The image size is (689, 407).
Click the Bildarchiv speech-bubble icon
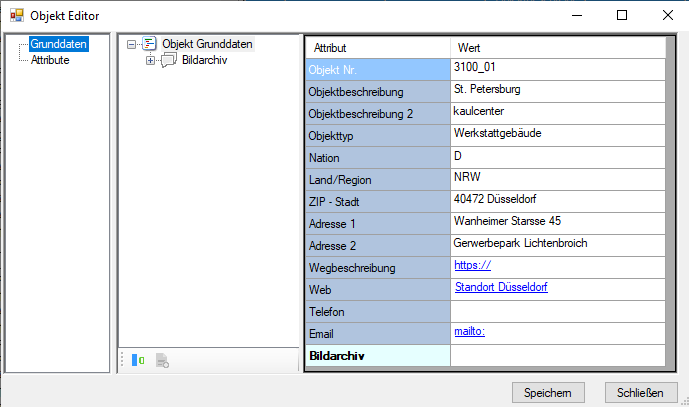pyautogui.click(x=169, y=60)
